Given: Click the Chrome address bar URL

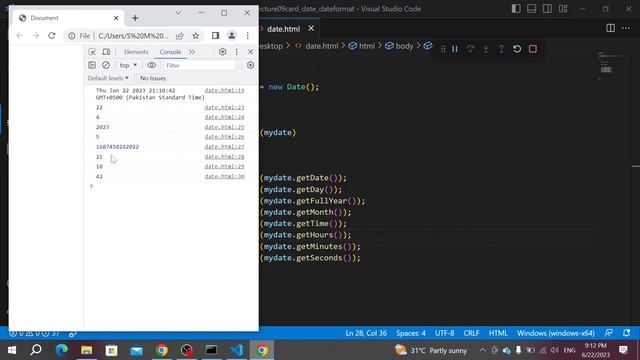Looking at the screenshot, I should tap(133, 36).
